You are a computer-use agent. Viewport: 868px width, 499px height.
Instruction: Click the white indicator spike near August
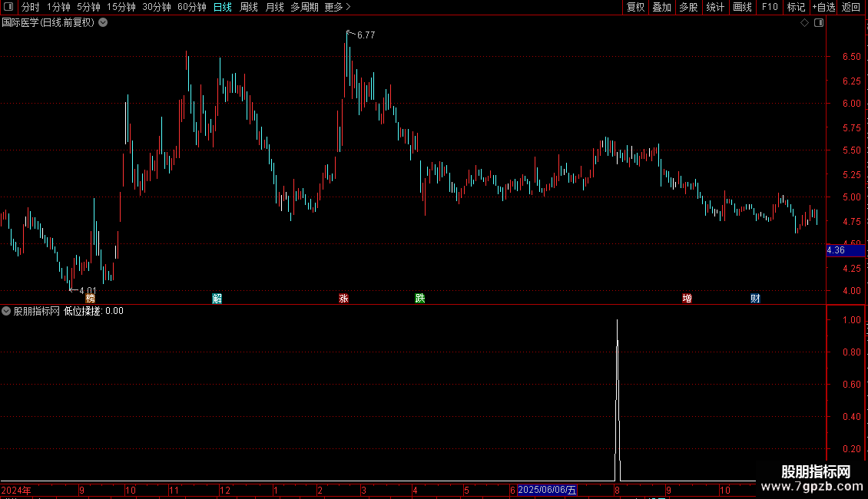click(x=618, y=399)
